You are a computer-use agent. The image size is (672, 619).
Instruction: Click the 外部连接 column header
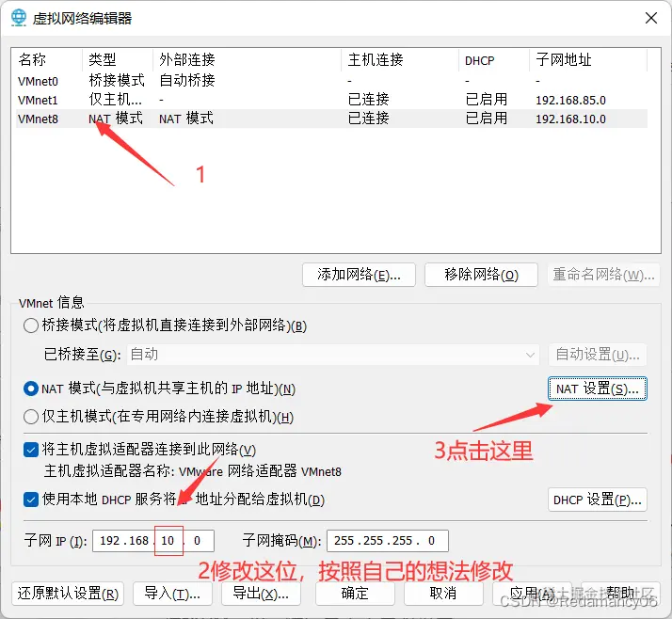(248, 59)
